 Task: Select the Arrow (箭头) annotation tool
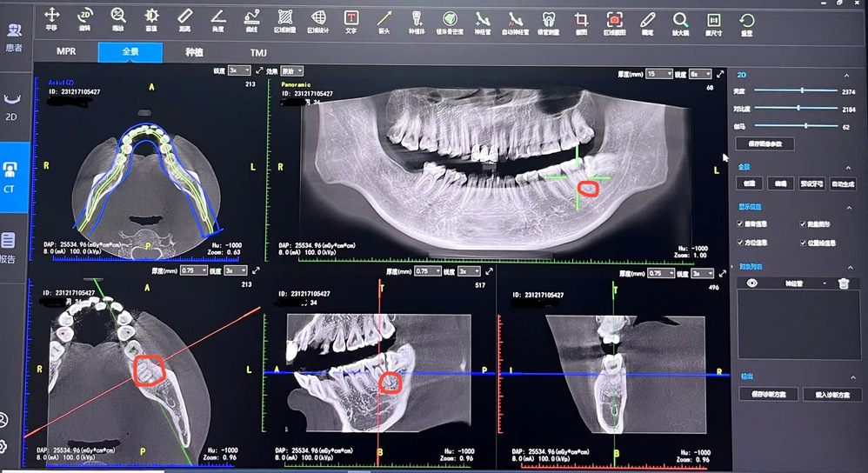384,20
